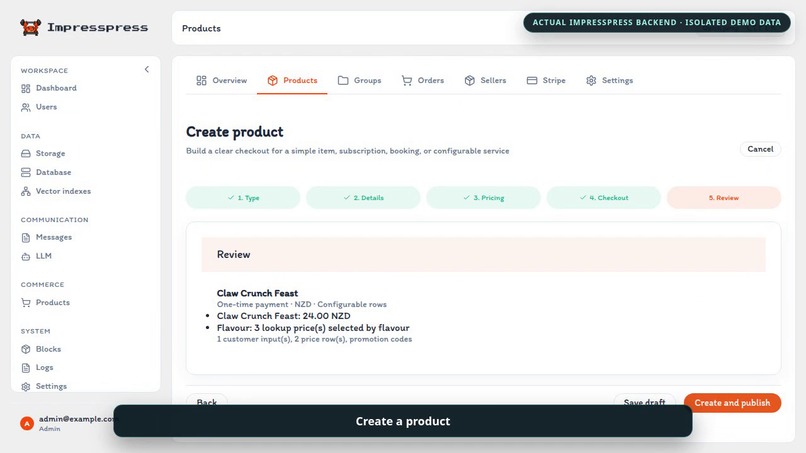
Task: Click the Sellers package icon
Action: click(x=470, y=80)
